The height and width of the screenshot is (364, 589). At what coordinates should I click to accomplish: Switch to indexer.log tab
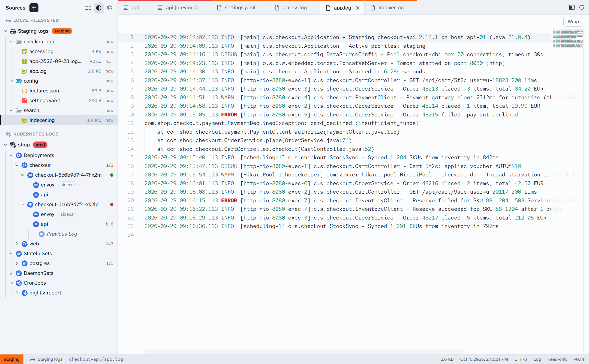[x=391, y=8]
